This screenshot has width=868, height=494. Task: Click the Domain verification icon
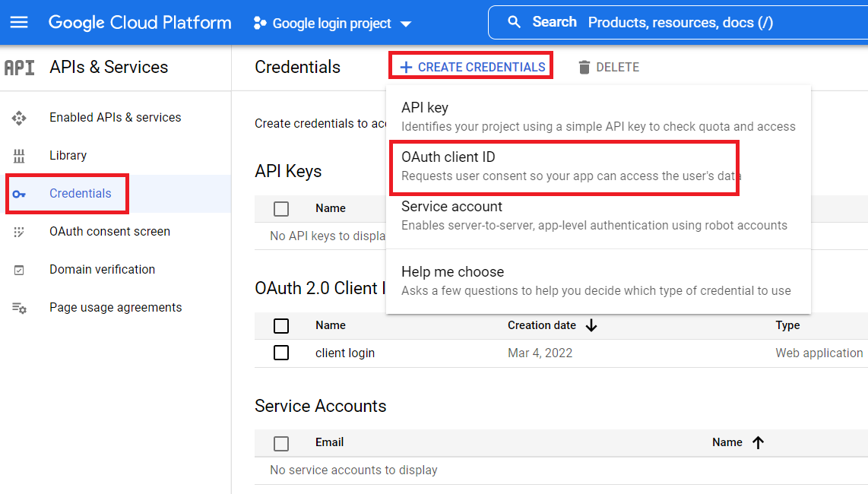[x=19, y=270]
